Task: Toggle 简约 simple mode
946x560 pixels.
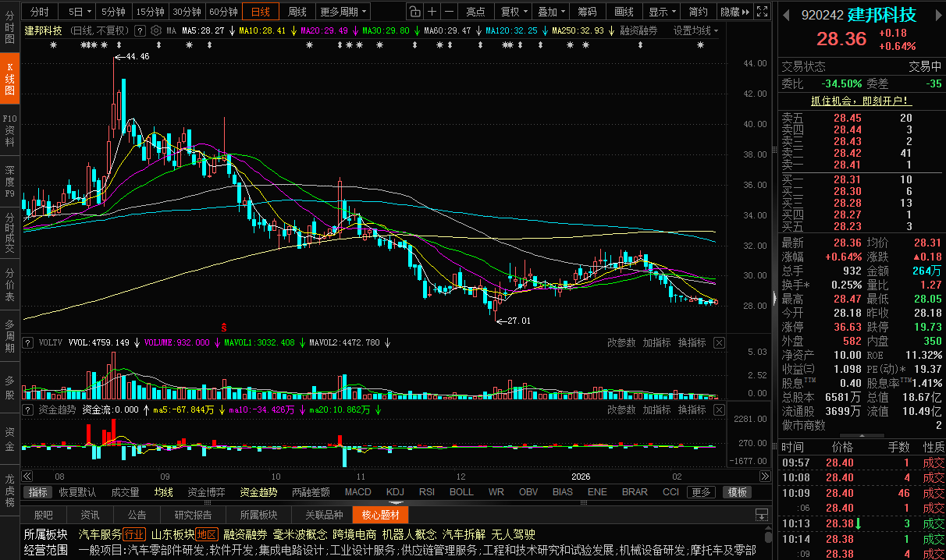Action: [x=699, y=12]
